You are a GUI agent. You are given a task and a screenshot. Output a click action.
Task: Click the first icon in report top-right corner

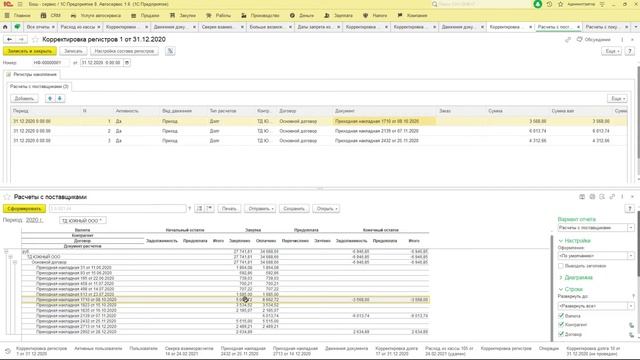point(582,197)
